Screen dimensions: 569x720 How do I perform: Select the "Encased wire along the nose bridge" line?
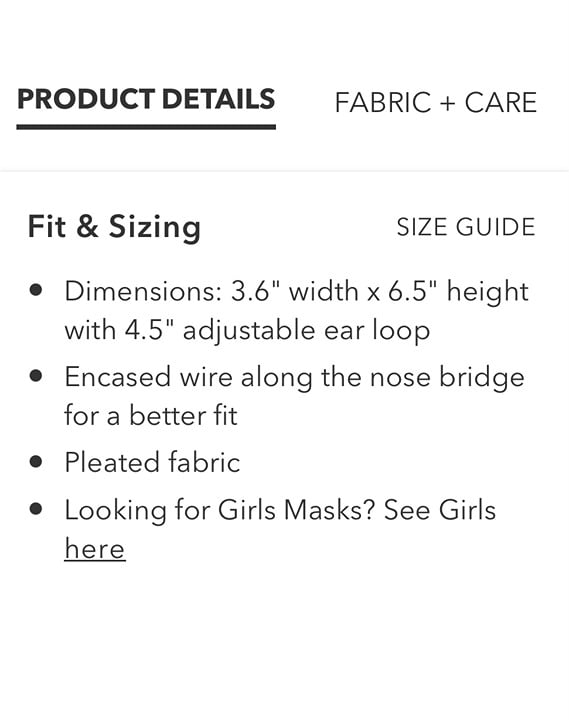pos(294,378)
